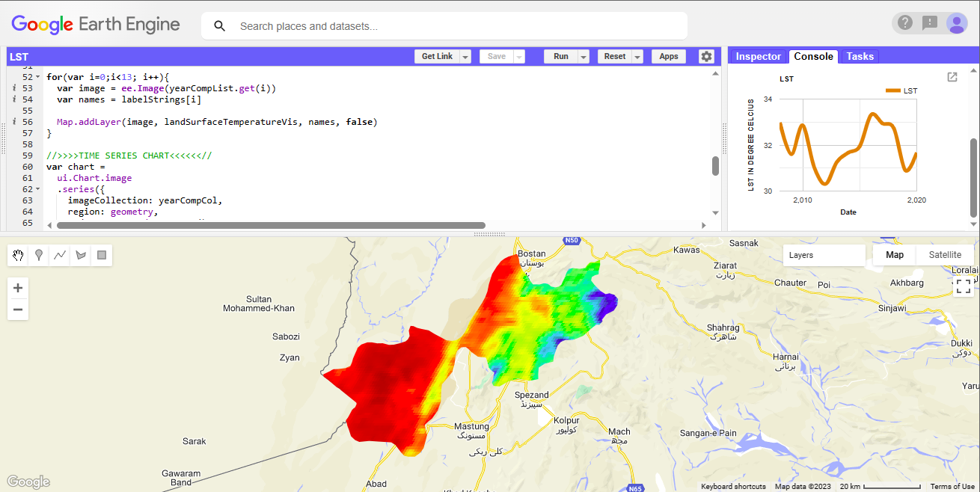Zoom in using the map plus button

pos(17,287)
